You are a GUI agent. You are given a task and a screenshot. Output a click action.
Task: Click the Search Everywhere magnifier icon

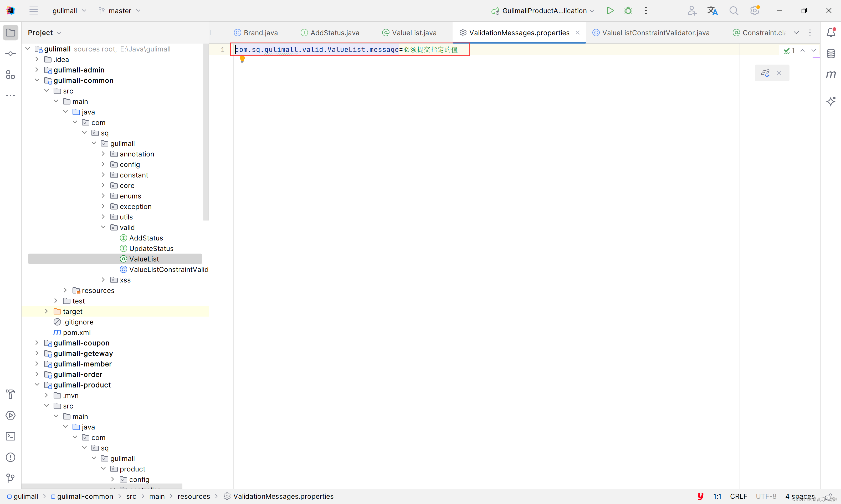(734, 10)
